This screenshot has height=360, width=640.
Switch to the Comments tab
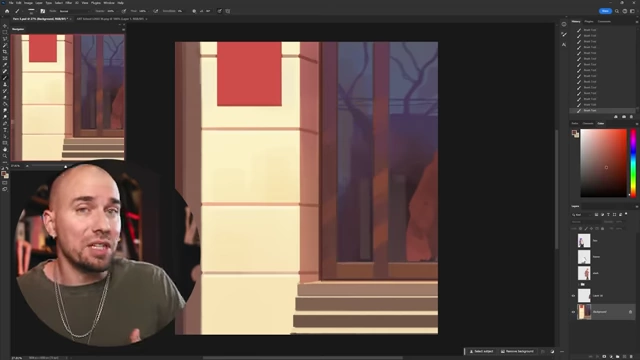click(604, 21)
